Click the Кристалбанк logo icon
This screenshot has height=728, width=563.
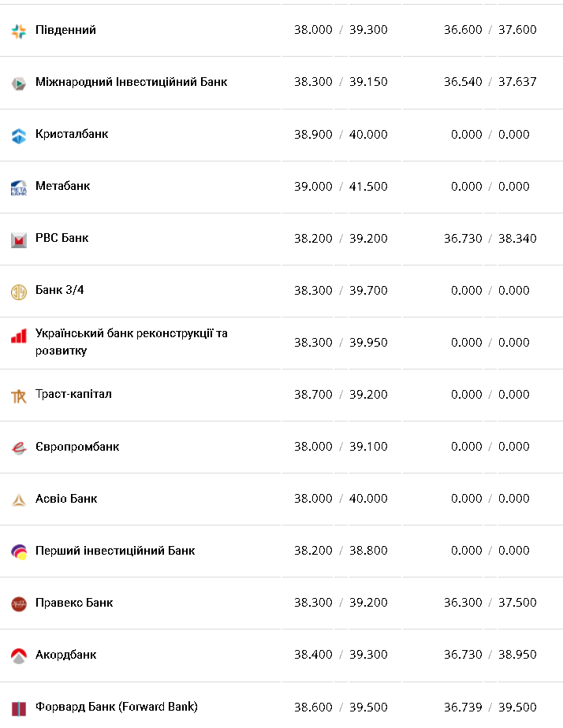click(19, 135)
